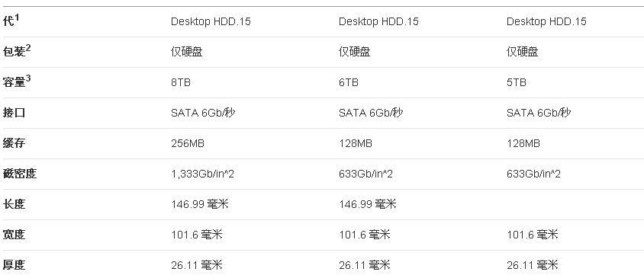644x275 pixels.
Task: Click footnote 1 next to 代
Action: coord(17,17)
